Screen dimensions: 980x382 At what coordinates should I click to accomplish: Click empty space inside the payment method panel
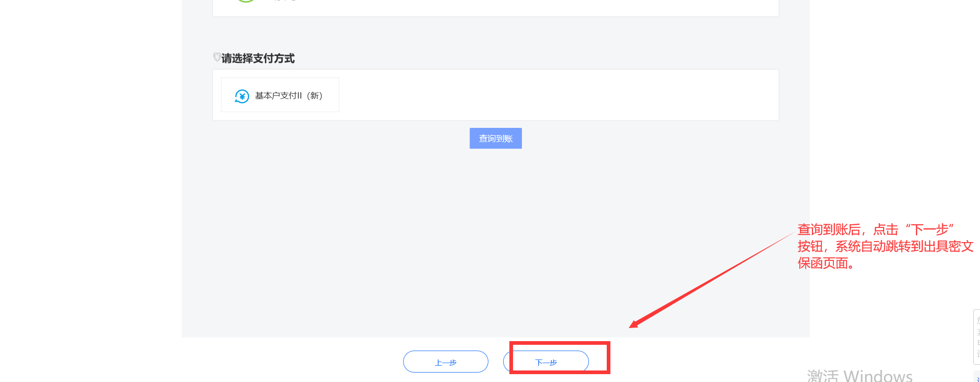550,95
